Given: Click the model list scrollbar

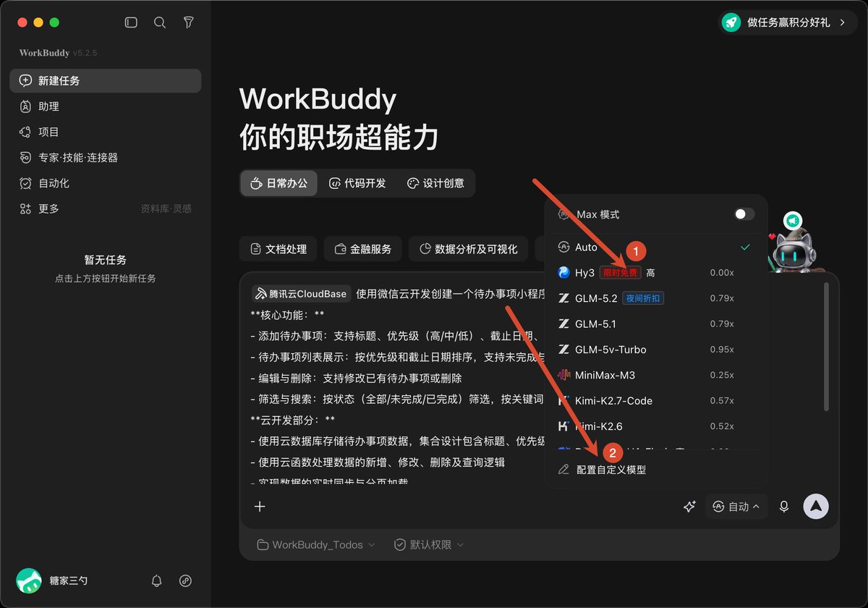Looking at the screenshot, I should (827, 347).
